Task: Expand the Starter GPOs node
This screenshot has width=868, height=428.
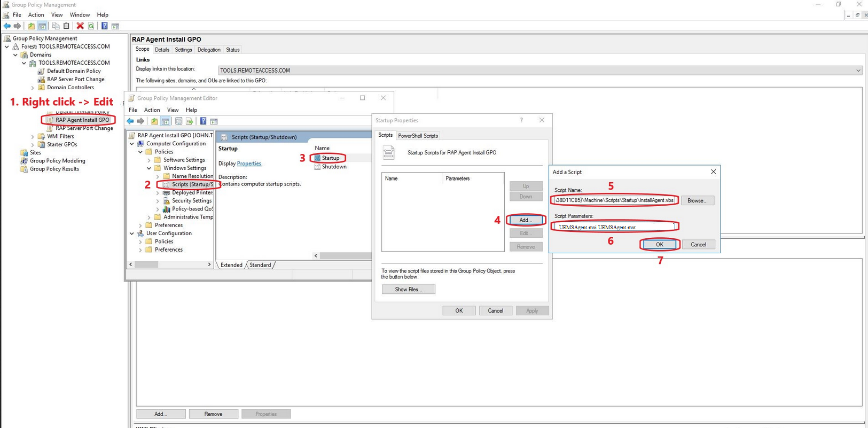Action: (x=33, y=145)
